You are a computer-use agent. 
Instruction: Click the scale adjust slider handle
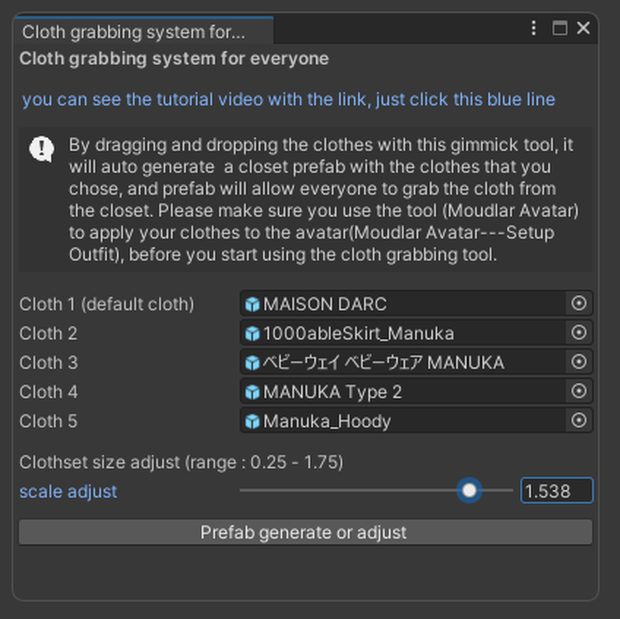(469, 490)
